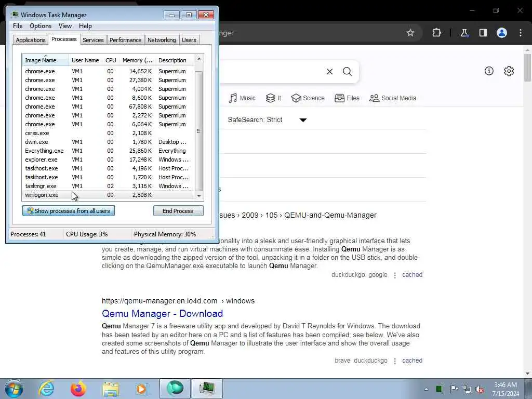
Task: Select the Music category
Action: click(x=242, y=98)
